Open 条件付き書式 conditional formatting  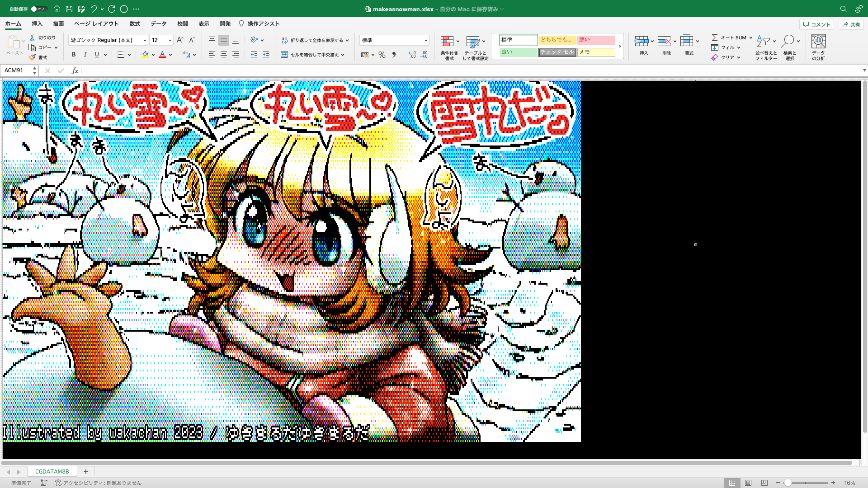click(449, 47)
